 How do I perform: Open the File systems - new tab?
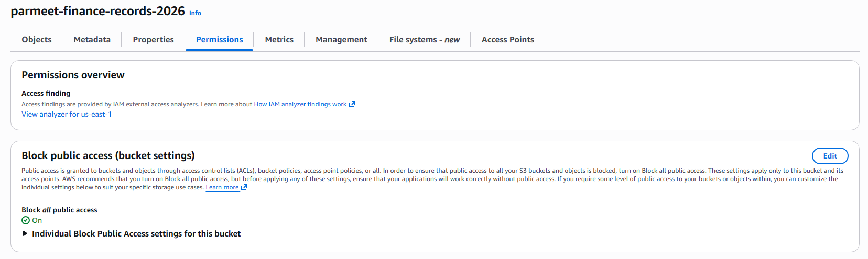[x=424, y=40]
